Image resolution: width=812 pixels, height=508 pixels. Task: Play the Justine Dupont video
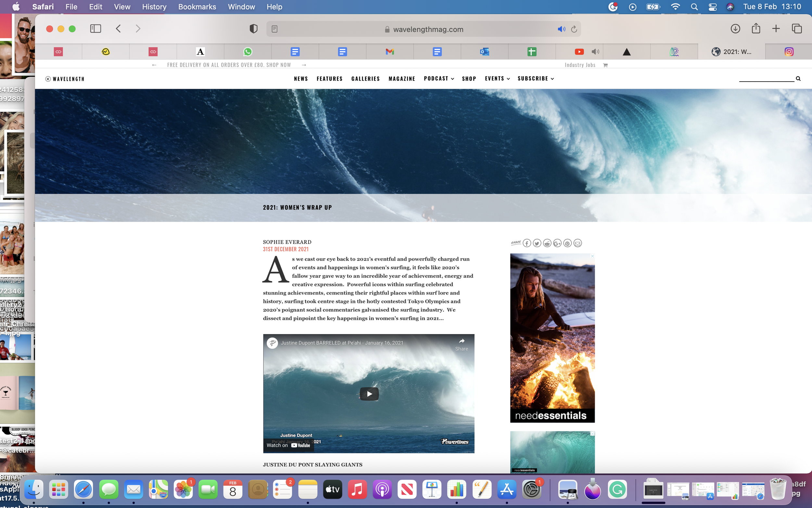369,394
